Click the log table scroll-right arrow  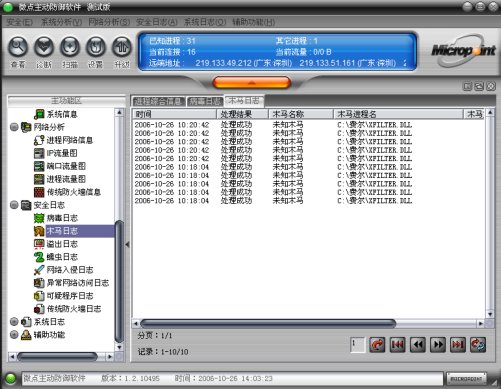pyautogui.click(x=480, y=323)
